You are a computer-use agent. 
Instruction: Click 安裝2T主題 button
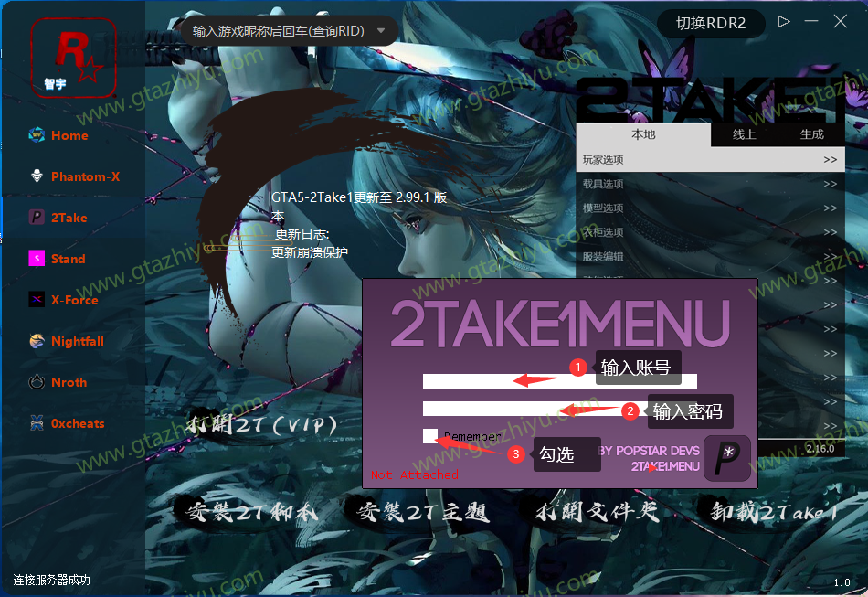[423, 511]
